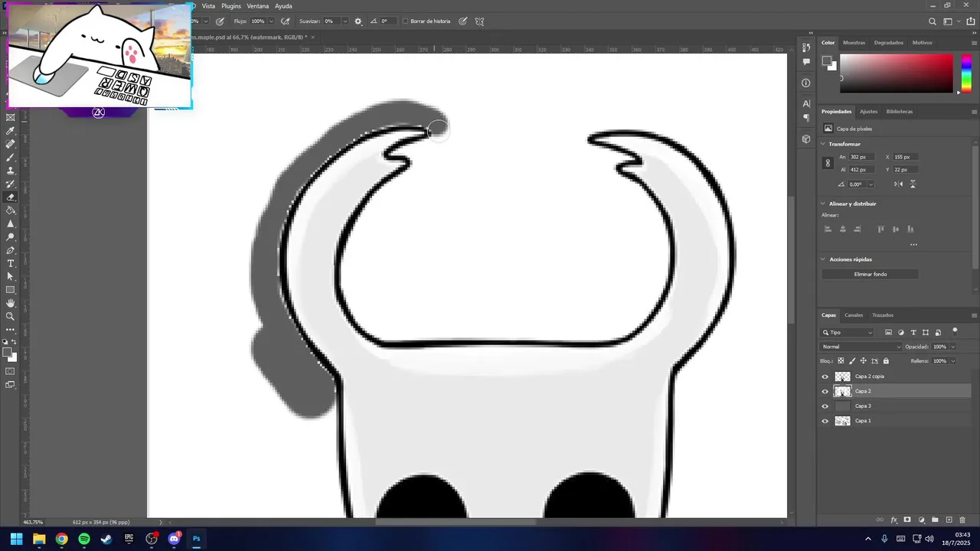Switch to the Muestras tab

click(x=854, y=43)
